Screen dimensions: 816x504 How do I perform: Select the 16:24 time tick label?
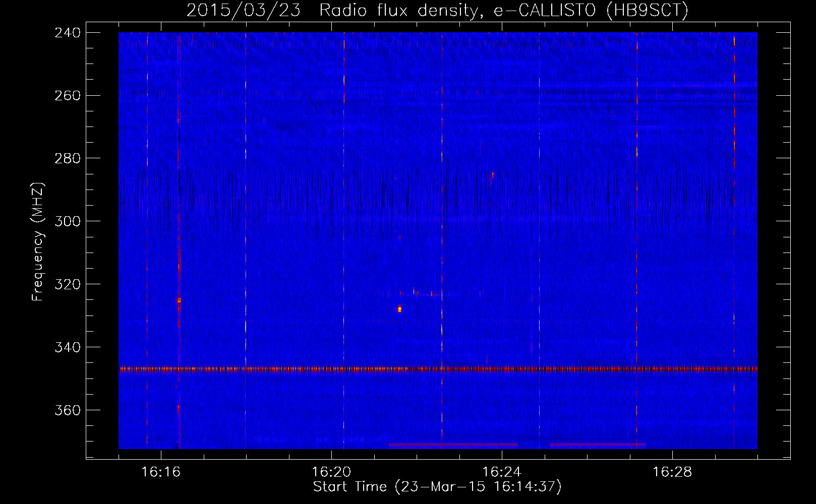502,472
